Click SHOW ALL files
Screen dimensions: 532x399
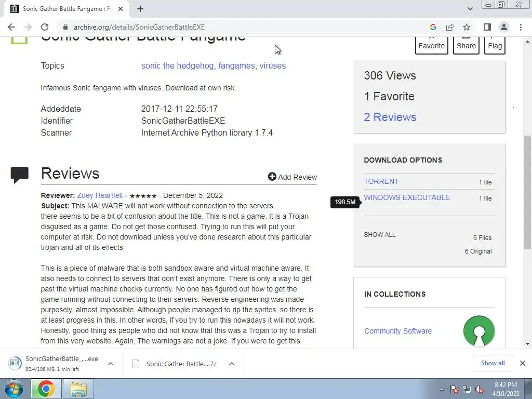click(379, 235)
